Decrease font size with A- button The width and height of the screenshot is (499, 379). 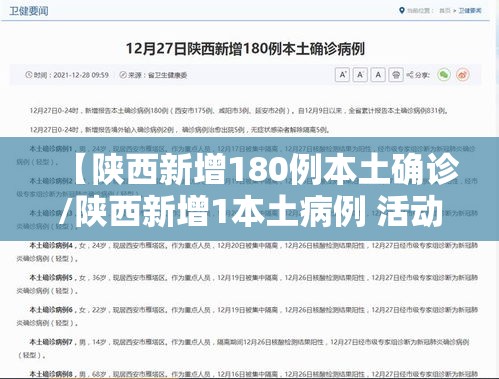point(360,75)
